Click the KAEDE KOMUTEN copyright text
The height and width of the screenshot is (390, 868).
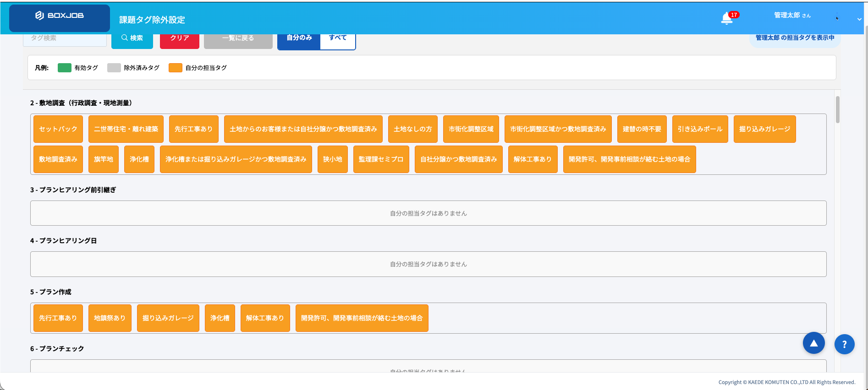click(x=787, y=382)
